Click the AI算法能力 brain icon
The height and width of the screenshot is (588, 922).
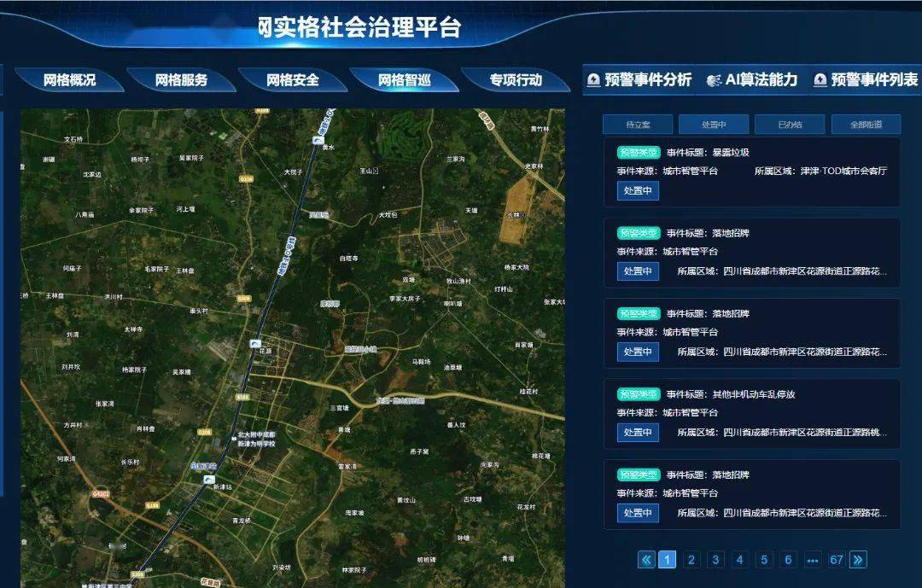point(714,80)
